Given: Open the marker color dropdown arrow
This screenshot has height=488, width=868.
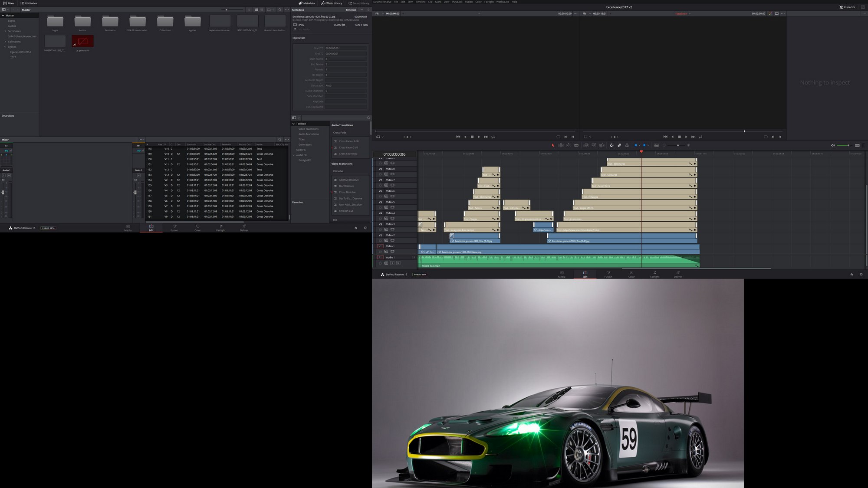Looking at the screenshot, I should tap(648, 145).
